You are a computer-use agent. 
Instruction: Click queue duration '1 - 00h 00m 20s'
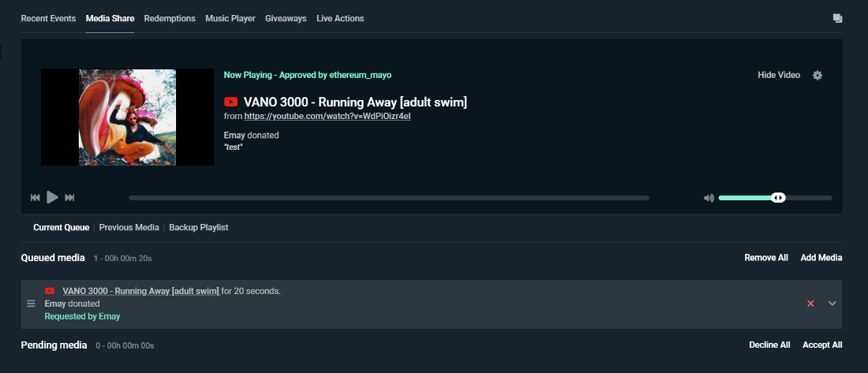pyautogui.click(x=122, y=259)
